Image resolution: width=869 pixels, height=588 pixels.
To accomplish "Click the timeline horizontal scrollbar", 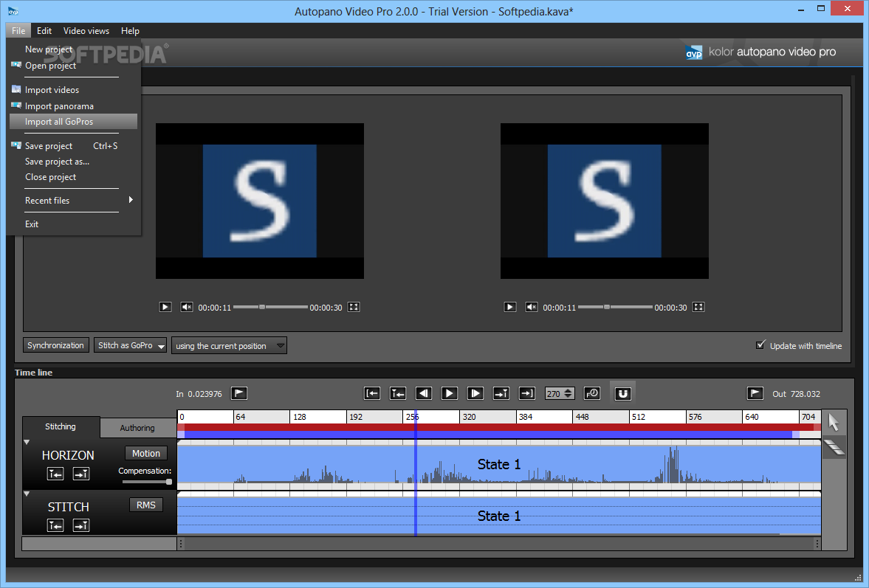I will [499, 544].
